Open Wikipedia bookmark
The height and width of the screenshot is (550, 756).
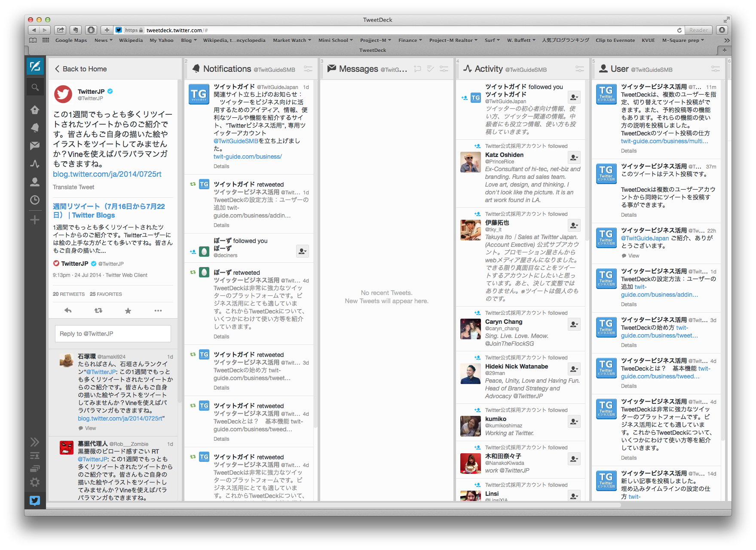point(131,40)
